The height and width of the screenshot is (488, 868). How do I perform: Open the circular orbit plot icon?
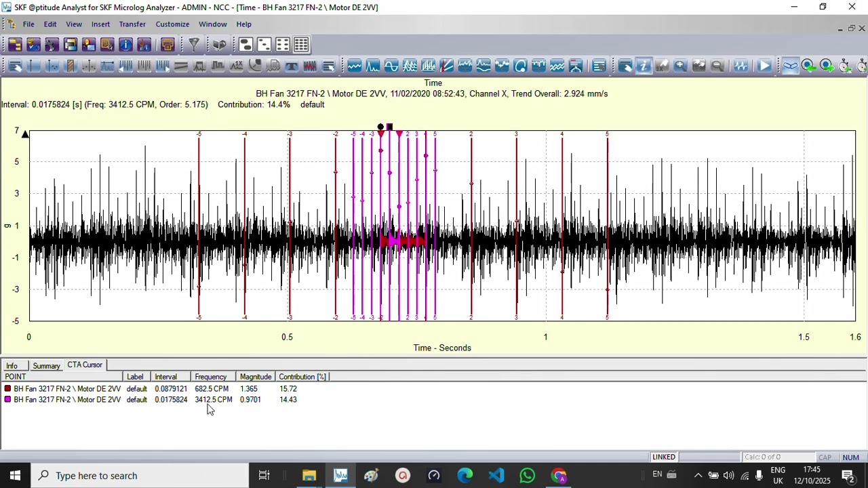click(520, 66)
